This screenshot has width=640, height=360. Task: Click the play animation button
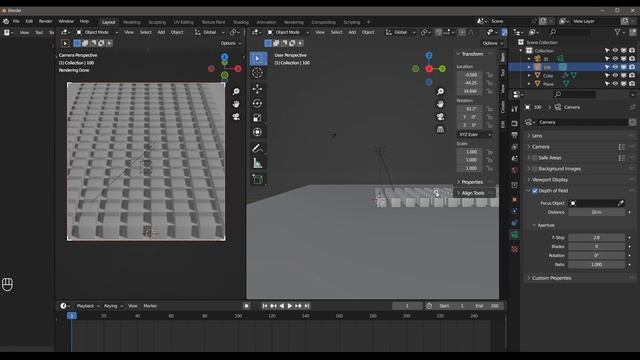(x=290, y=306)
